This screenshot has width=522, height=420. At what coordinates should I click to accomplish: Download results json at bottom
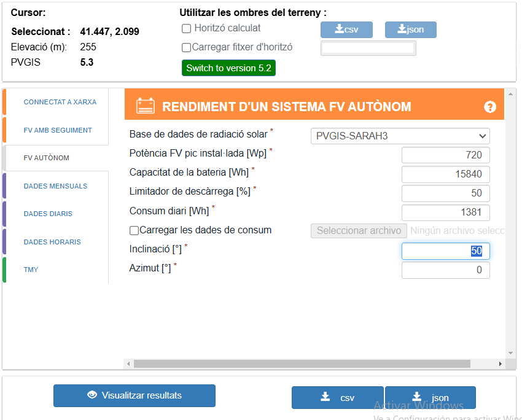pos(430,397)
